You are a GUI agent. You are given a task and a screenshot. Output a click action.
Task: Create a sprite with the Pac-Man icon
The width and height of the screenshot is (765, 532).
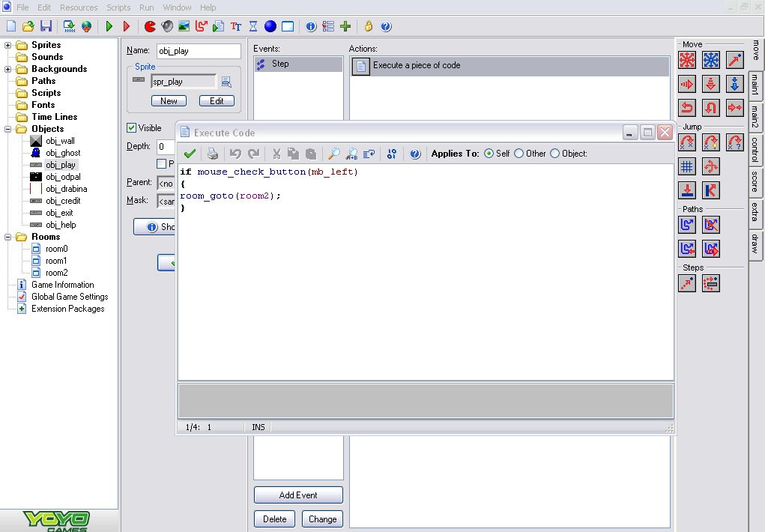click(150, 26)
